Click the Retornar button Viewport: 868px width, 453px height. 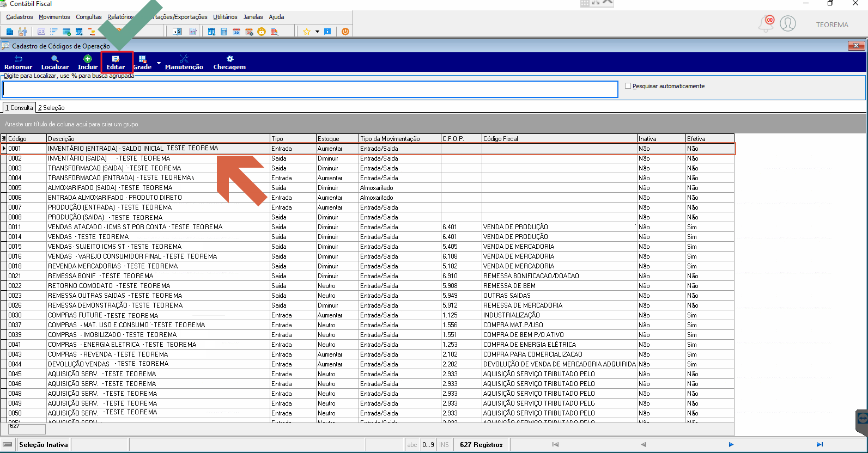[18, 63]
